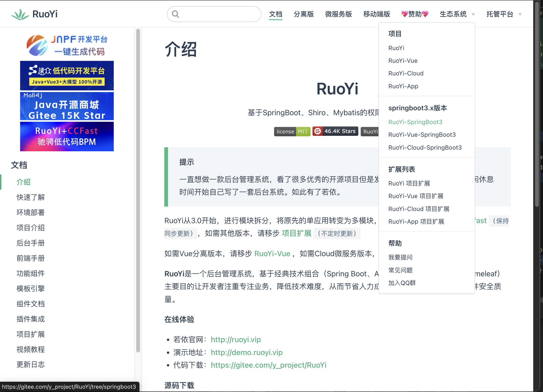Open the 赞助 sponsor nav item

[x=415, y=14]
